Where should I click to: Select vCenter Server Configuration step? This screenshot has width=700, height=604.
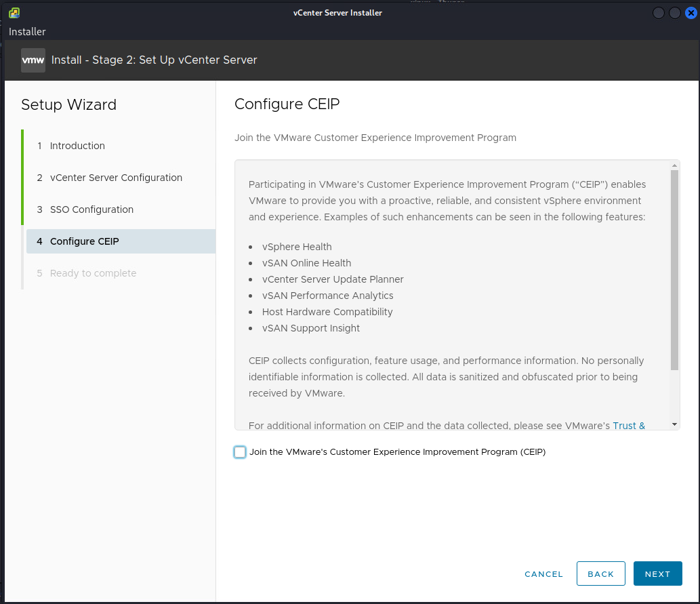[116, 178]
